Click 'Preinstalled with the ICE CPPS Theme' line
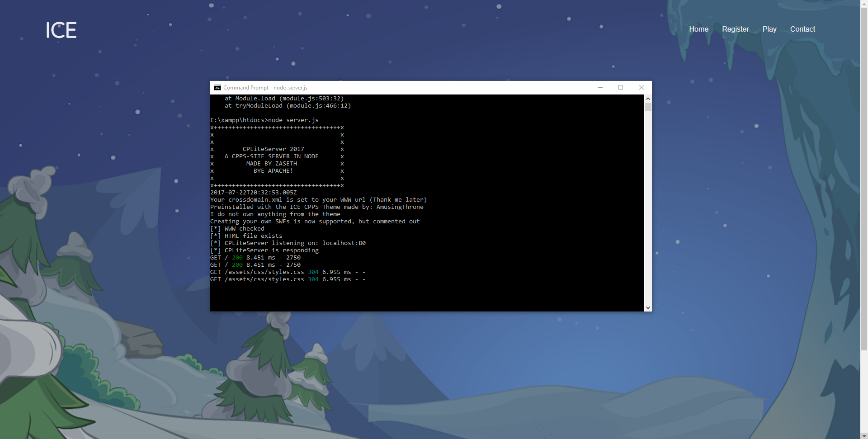Screen dimensions: 868x439 coord(317,207)
